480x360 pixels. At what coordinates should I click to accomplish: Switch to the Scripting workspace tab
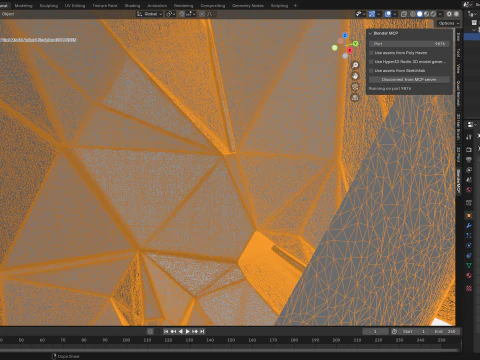279,6
